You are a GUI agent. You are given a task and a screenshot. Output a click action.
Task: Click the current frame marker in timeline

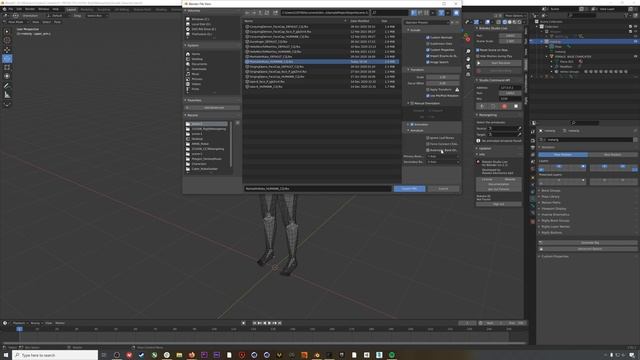pyautogui.click(x=19, y=329)
